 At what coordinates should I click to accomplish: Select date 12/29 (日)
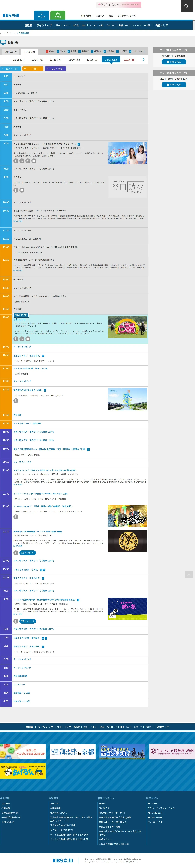pyautogui.click(x=129, y=60)
